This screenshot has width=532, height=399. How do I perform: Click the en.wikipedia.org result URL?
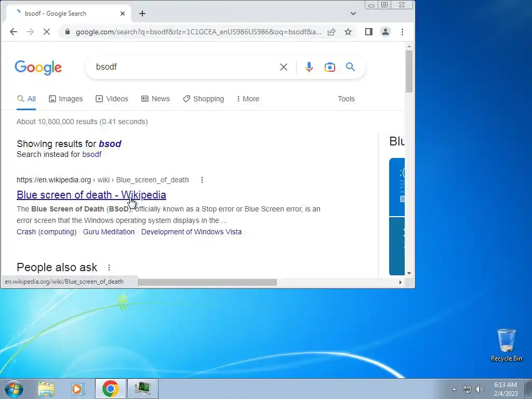102,180
